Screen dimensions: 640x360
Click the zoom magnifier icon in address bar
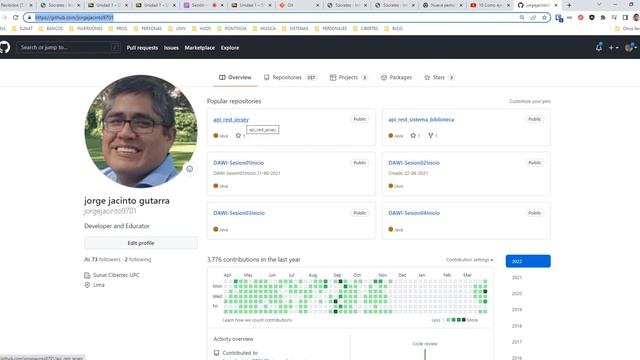pyautogui.click(x=522, y=18)
